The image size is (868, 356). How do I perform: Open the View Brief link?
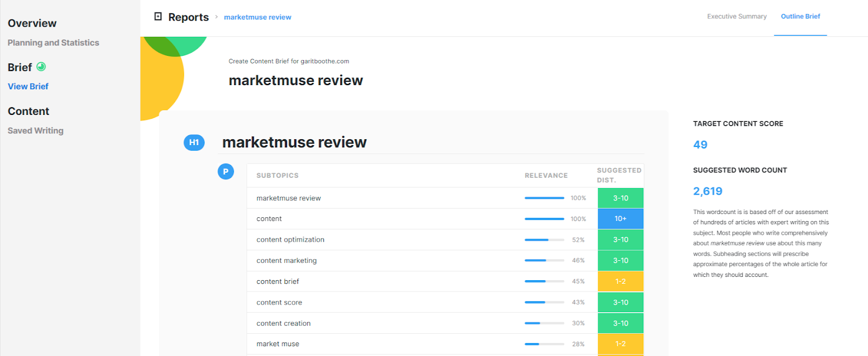coord(28,86)
